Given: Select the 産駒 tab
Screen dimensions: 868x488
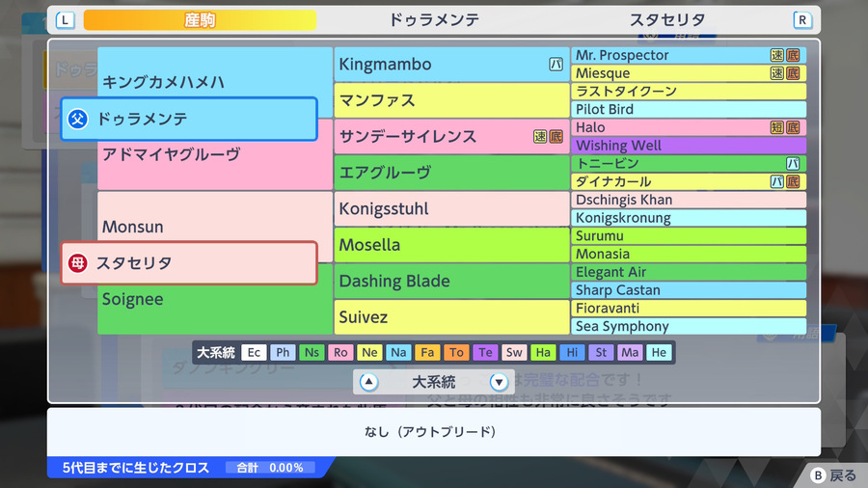Looking at the screenshot, I should point(200,20).
